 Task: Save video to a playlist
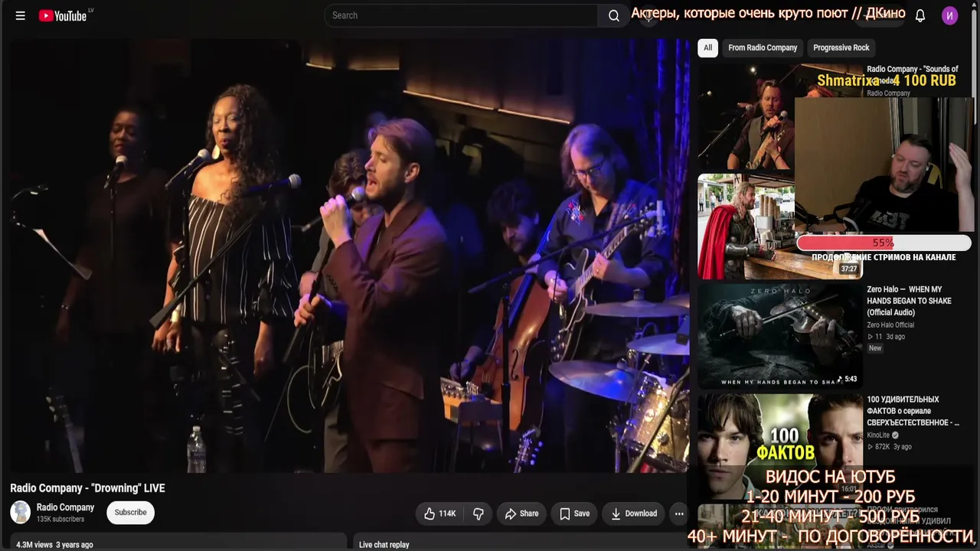[574, 514]
